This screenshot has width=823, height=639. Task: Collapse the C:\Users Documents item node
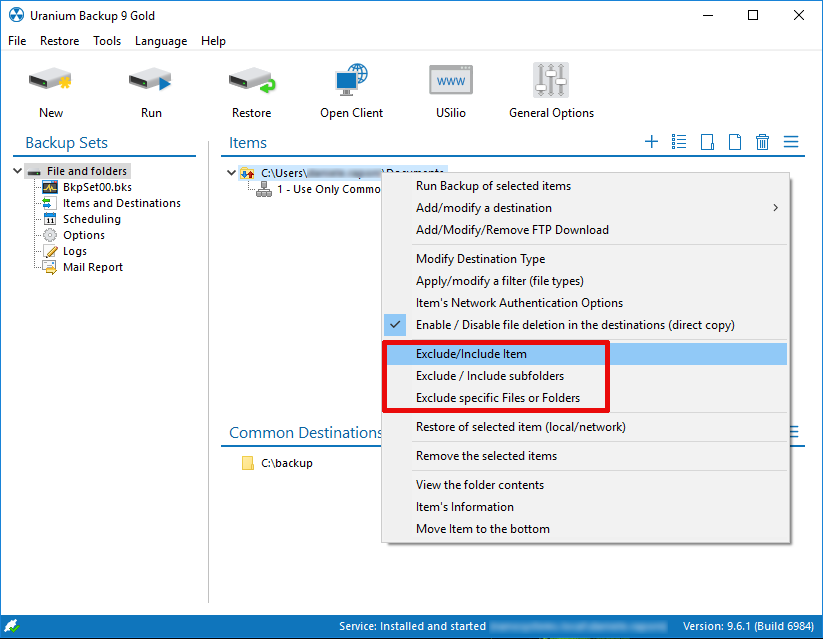click(x=231, y=173)
